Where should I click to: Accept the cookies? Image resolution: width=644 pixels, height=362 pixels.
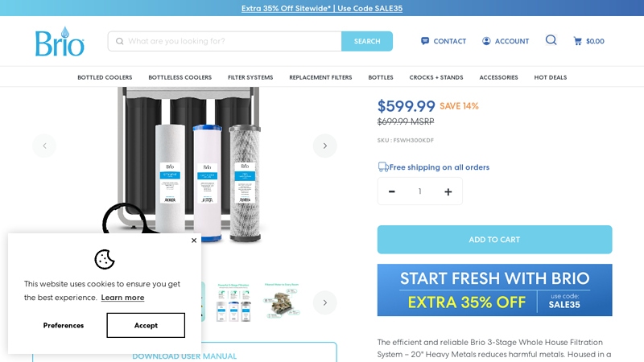pos(146,326)
